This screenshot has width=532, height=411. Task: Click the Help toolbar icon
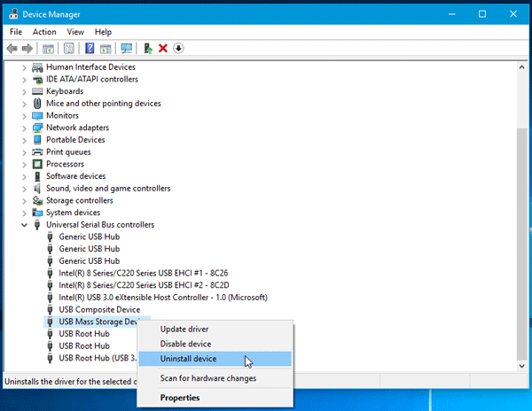90,48
